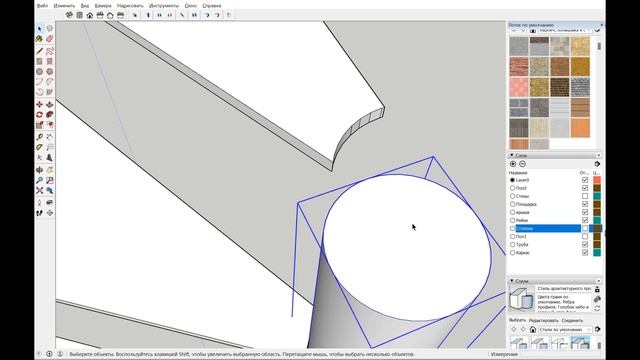The height and width of the screenshot is (360, 640).
Task: Create new style icon in Styles panel
Action: pos(597,299)
